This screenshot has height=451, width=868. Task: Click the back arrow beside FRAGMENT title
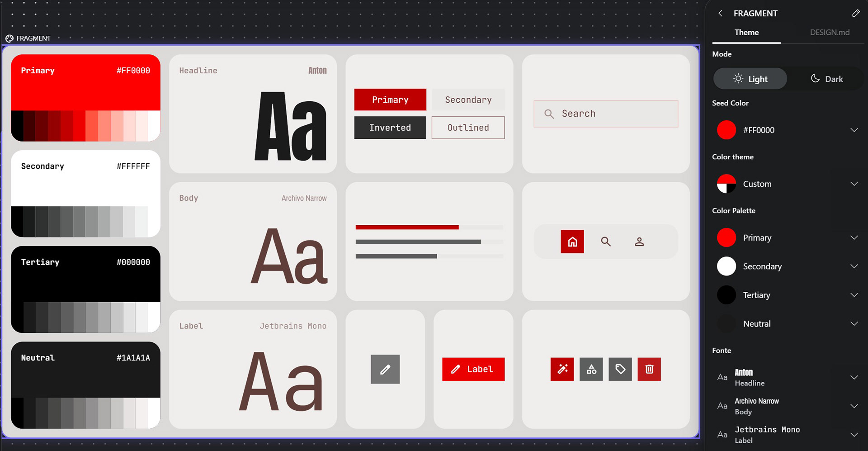pyautogui.click(x=720, y=13)
